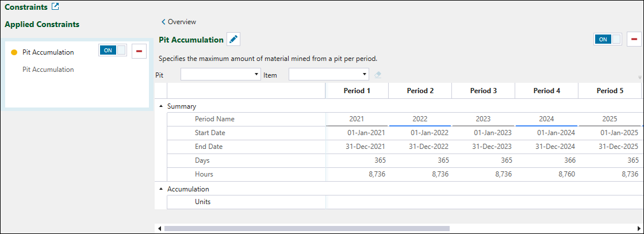Click the 2022 period name cell
This screenshot has width=644, height=234.
420,119
